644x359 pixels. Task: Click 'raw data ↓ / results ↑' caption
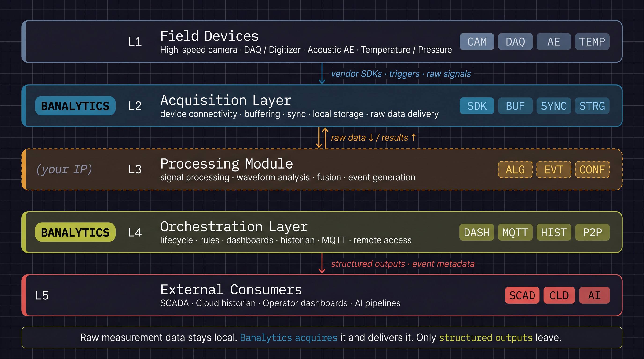tap(373, 138)
